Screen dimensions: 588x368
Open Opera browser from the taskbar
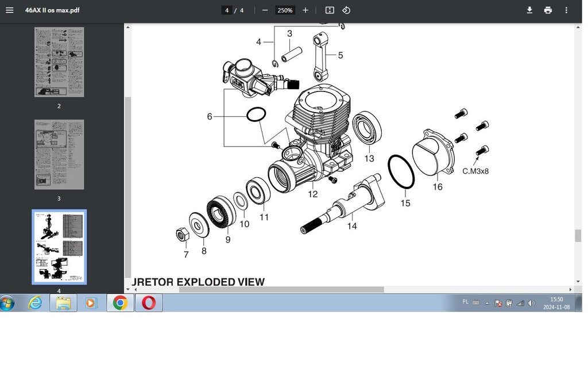(148, 302)
